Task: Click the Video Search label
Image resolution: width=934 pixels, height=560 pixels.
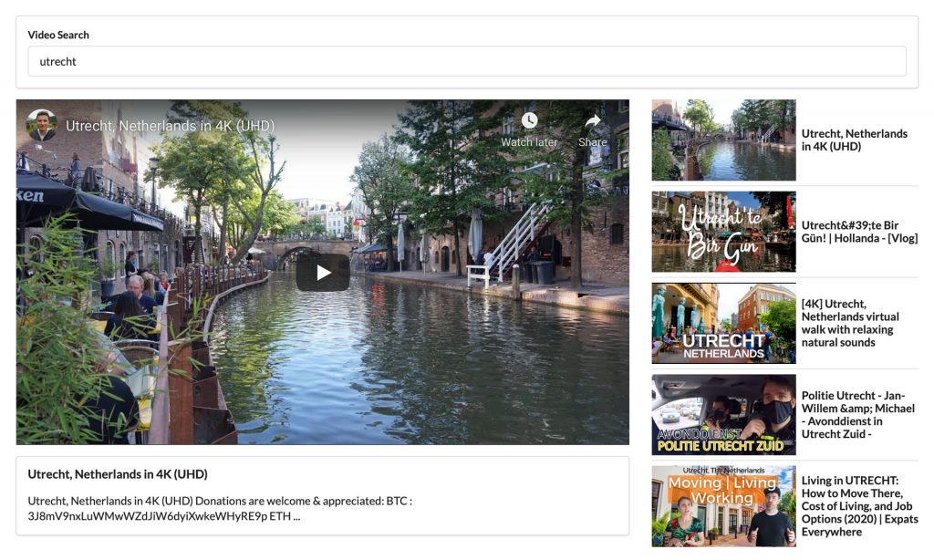Action: pyautogui.click(x=58, y=35)
